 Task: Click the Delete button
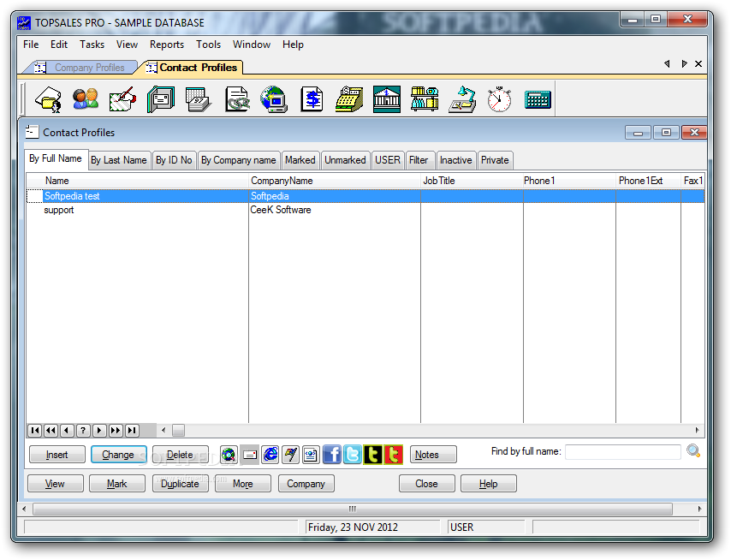point(180,455)
